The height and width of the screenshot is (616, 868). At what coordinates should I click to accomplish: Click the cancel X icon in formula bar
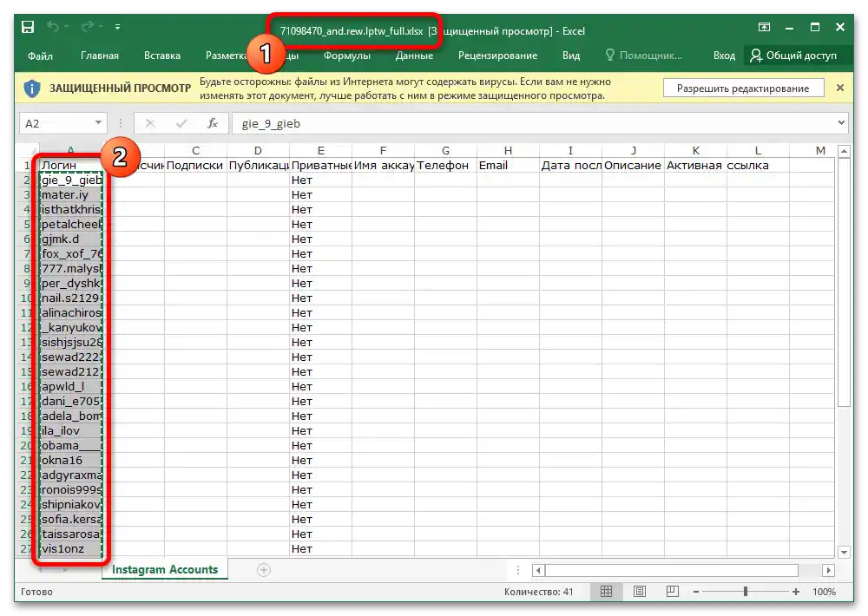150,123
